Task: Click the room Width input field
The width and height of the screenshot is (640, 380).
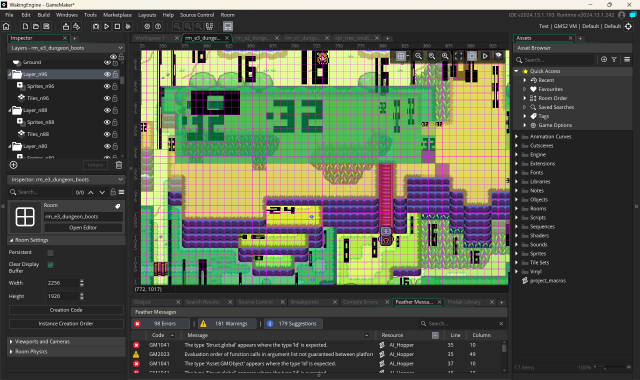Action: [63, 283]
